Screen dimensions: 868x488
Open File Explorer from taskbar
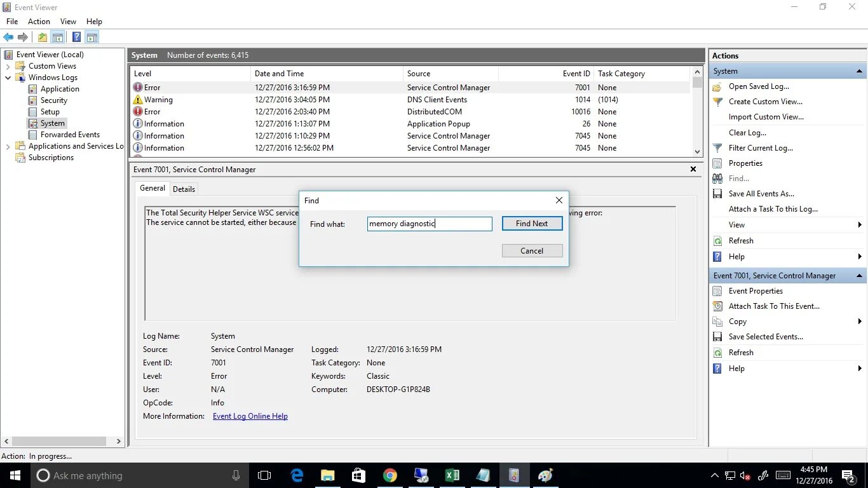click(x=327, y=475)
